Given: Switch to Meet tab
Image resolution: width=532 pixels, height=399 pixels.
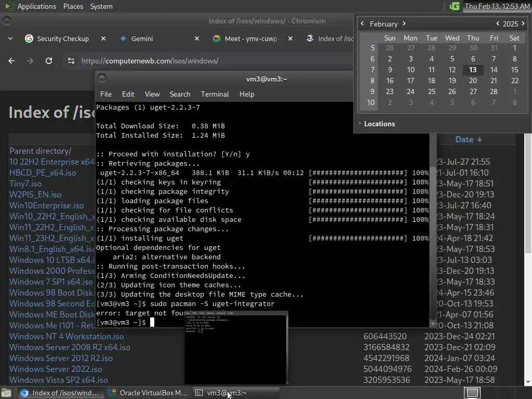Looking at the screenshot, I should (245, 38).
